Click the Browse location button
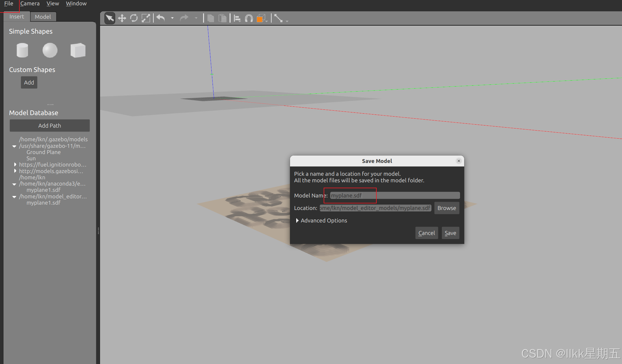The height and width of the screenshot is (364, 622). click(x=447, y=208)
